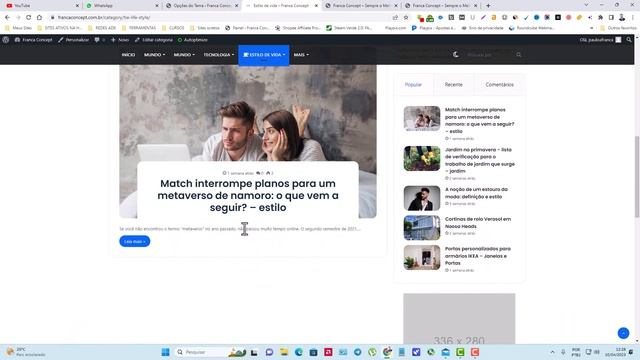Open the side panel icon in Chrome toolbar
The height and width of the screenshot is (360, 640).
611,18
